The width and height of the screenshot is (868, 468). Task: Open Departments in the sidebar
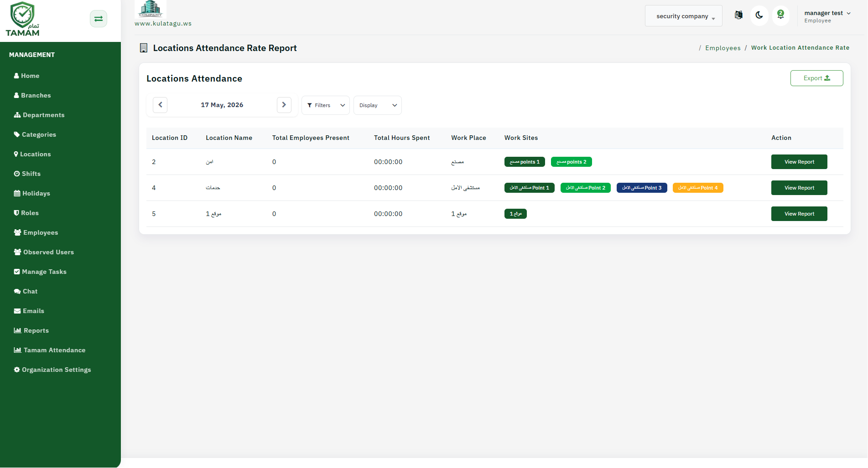point(39,115)
